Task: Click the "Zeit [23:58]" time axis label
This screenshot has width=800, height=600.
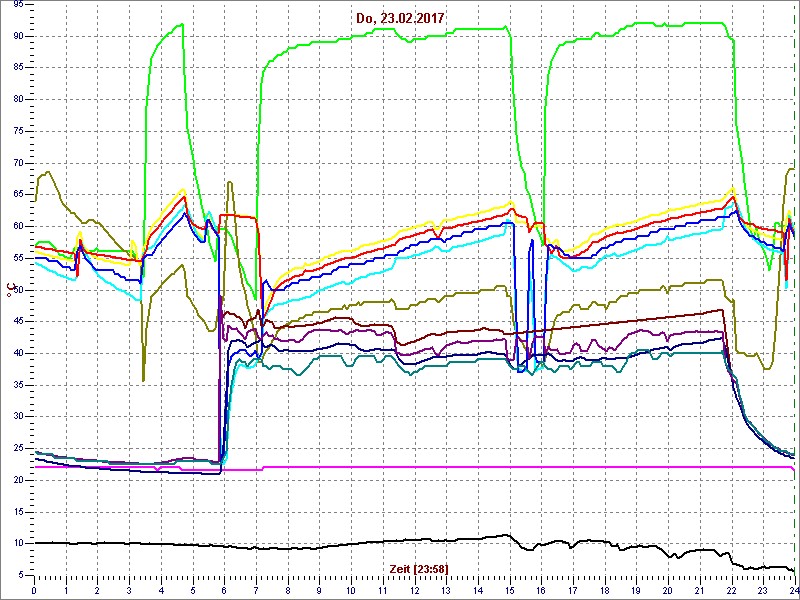Action: click(x=419, y=569)
